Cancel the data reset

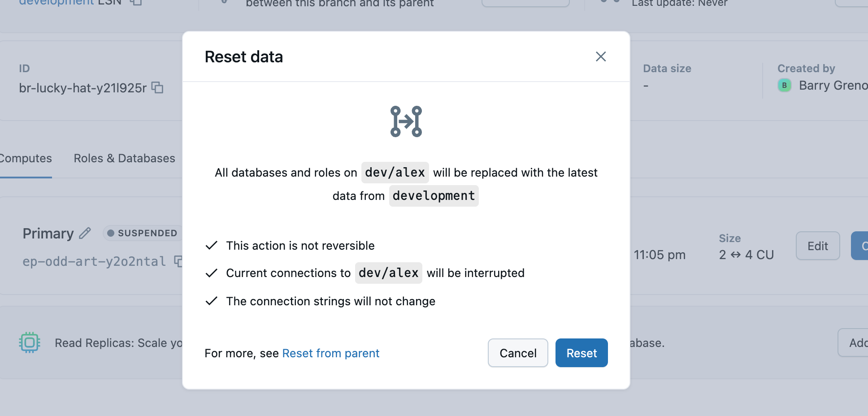[517, 353]
